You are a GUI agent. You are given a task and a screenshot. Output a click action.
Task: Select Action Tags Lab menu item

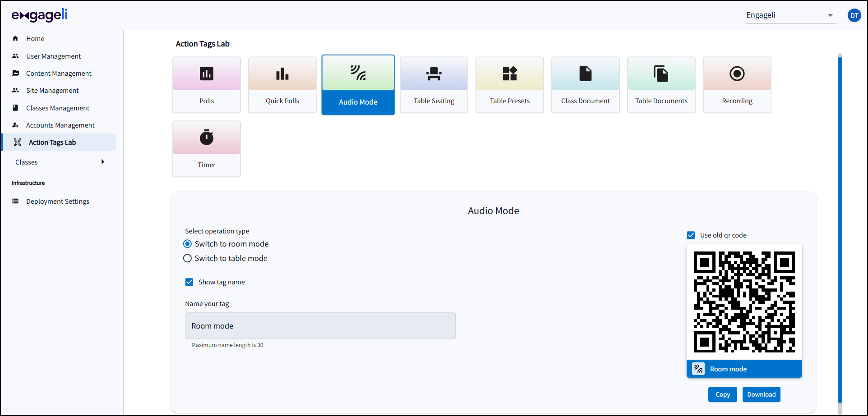coord(59,142)
